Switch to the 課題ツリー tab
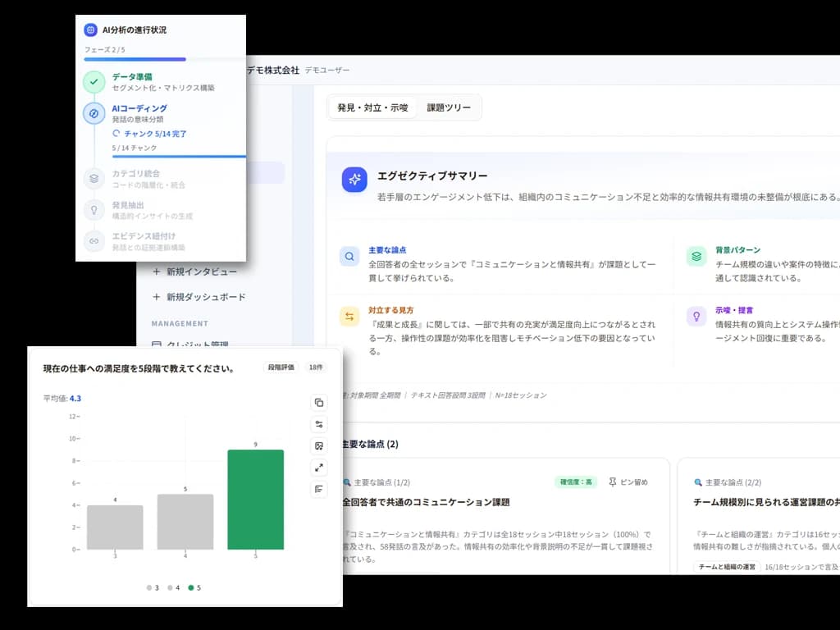This screenshot has height=630, width=840. (449, 107)
